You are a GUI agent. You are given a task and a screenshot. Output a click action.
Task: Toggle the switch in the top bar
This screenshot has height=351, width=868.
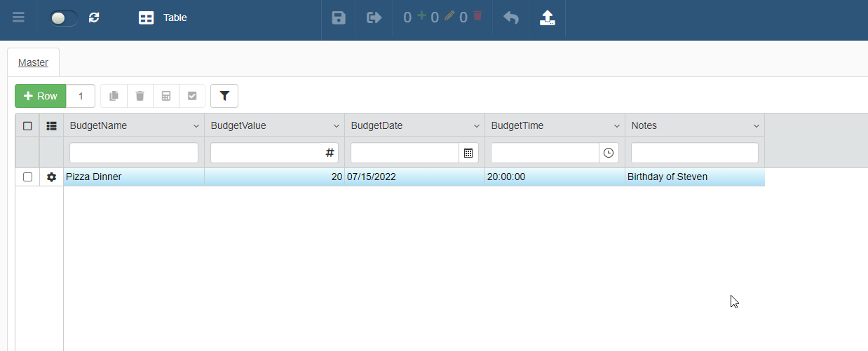tap(63, 18)
